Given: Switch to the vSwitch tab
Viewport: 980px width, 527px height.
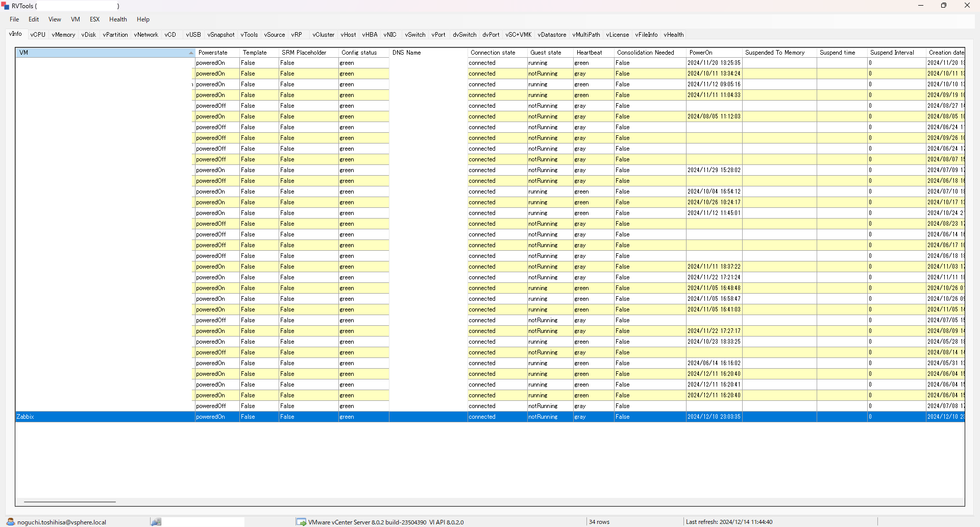Looking at the screenshot, I should point(415,35).
